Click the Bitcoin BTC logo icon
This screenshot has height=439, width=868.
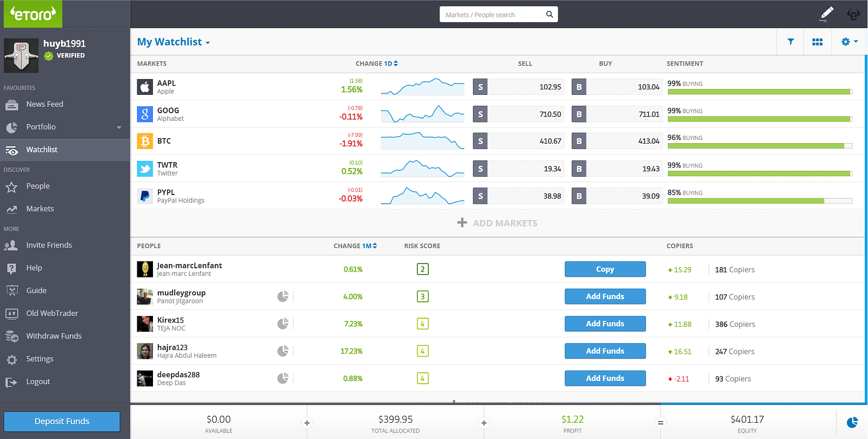coord(145,141)
